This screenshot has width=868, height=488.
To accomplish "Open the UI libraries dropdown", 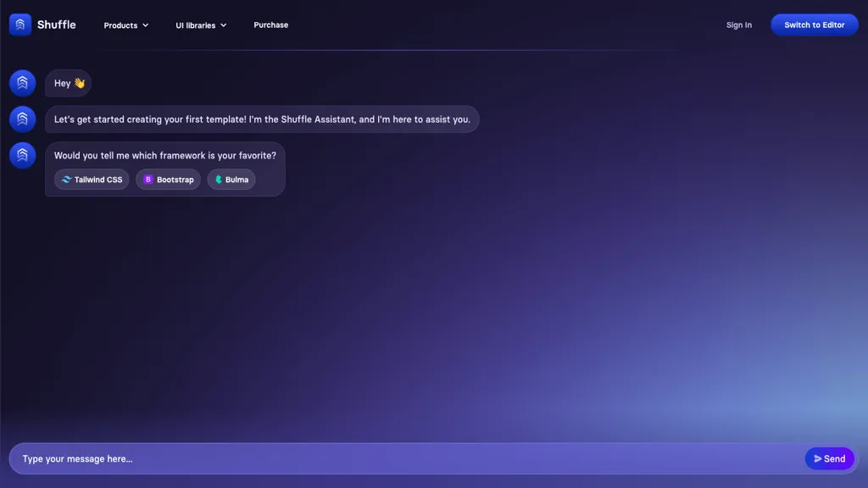I will [201, 25].
